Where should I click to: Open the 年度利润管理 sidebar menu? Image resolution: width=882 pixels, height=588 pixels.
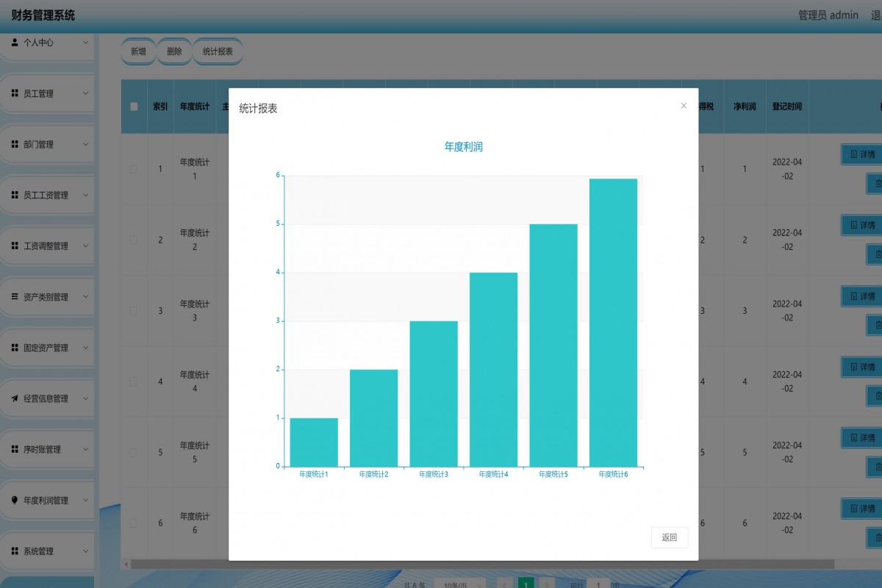coord(46,501)
